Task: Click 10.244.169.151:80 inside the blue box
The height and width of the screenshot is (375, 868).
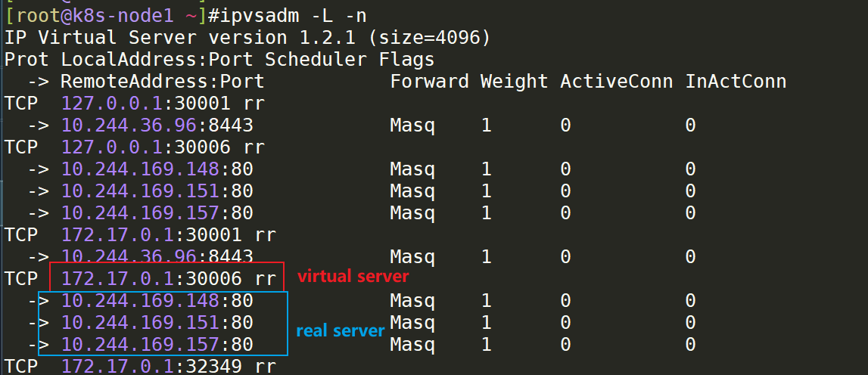Action: (x=157, y=323)
